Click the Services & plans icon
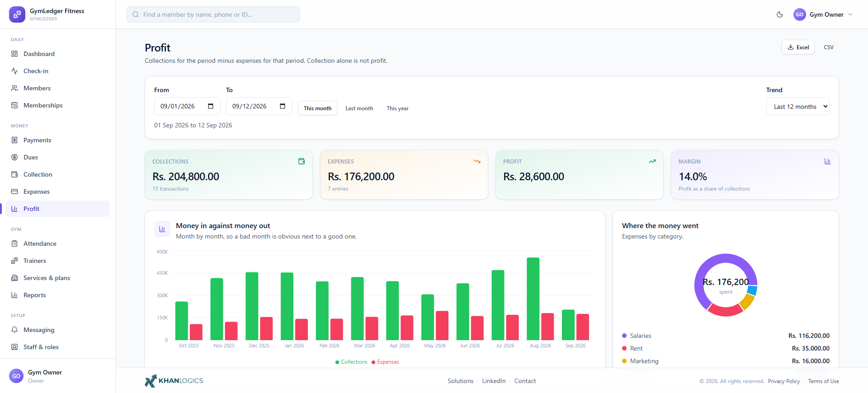The image size is (868, 393). coord(14,278)
